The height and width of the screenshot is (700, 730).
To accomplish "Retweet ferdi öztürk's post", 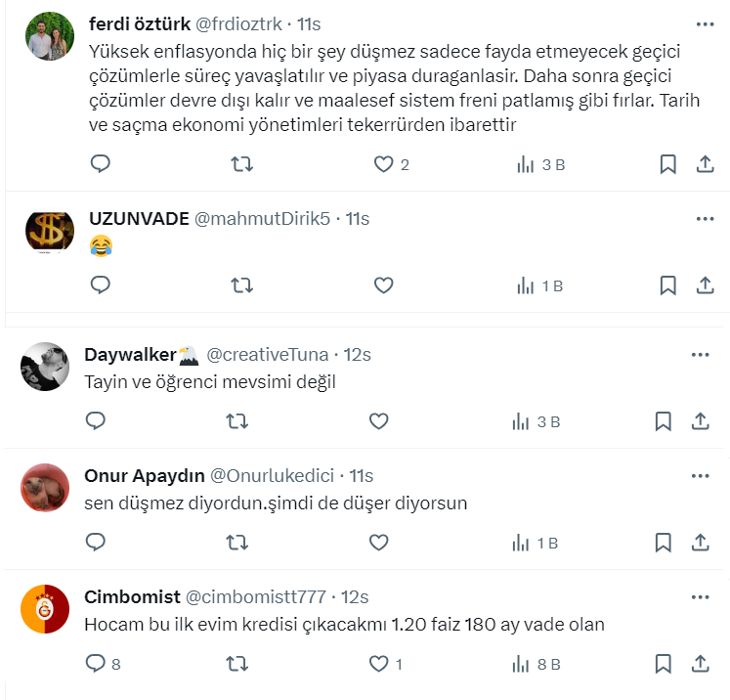I will pyautogui.click(x=240, y=164).
